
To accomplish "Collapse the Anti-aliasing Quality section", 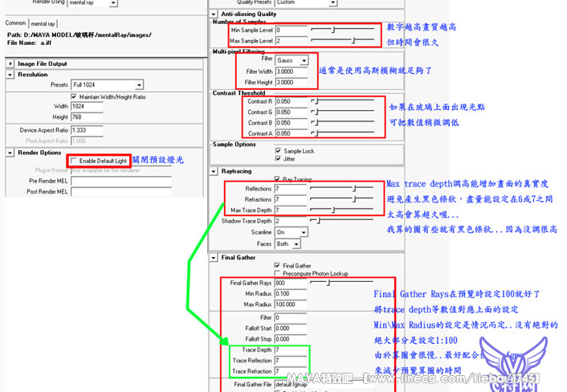I will pyautogui.click(x=214, y=14).
